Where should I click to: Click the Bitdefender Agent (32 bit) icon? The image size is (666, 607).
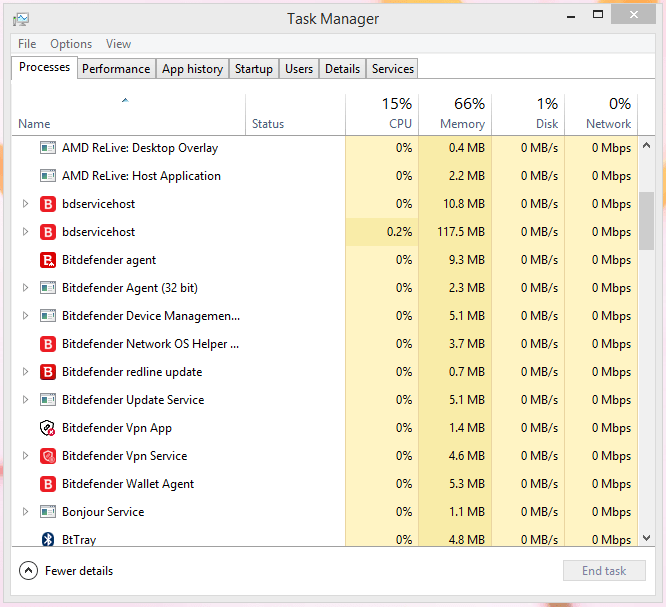point(48,288)
